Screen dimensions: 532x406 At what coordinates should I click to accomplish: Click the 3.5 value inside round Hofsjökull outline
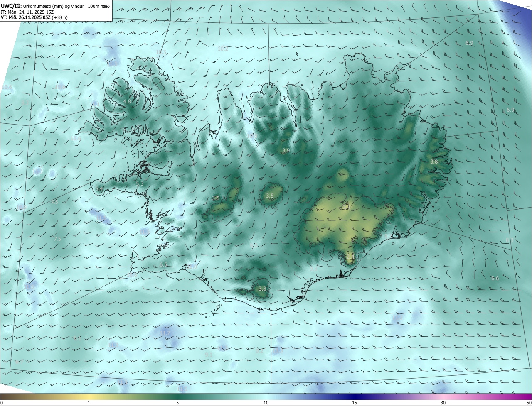click(x=270, y=196)
